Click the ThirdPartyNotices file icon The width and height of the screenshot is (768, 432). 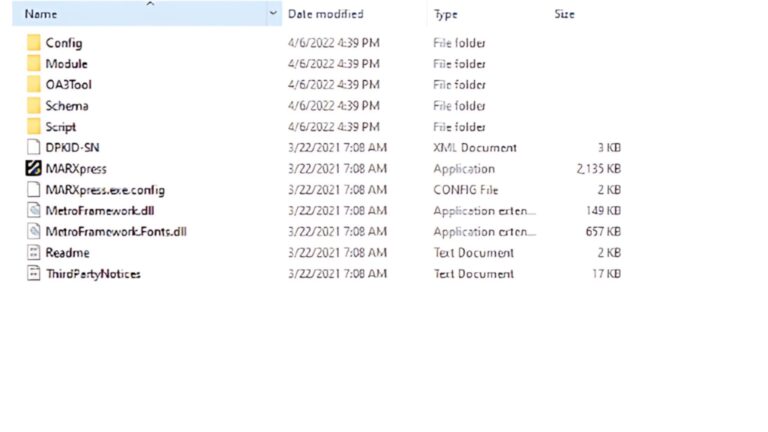tap(33, 274)
